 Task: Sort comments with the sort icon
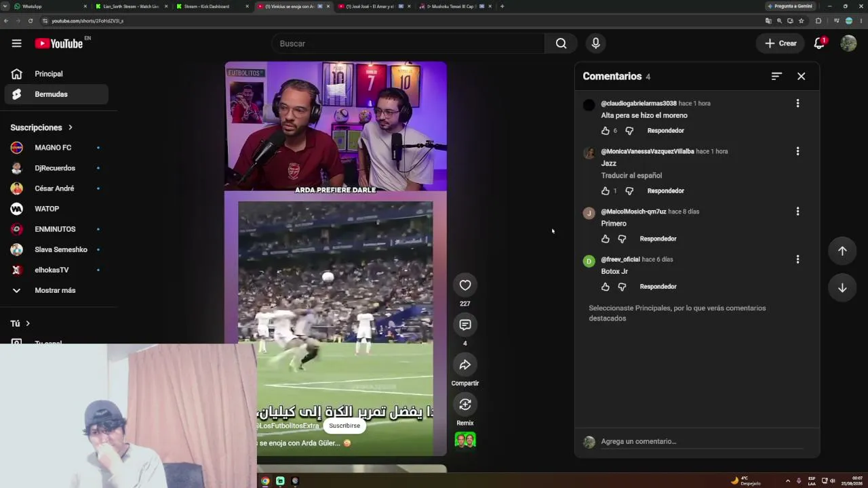coord(776,77)
